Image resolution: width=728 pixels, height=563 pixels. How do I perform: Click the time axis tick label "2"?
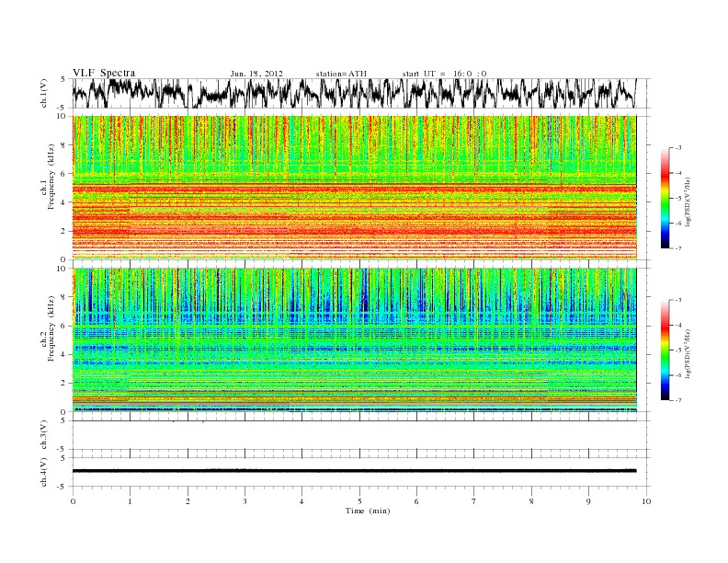(x=188, y=501)
